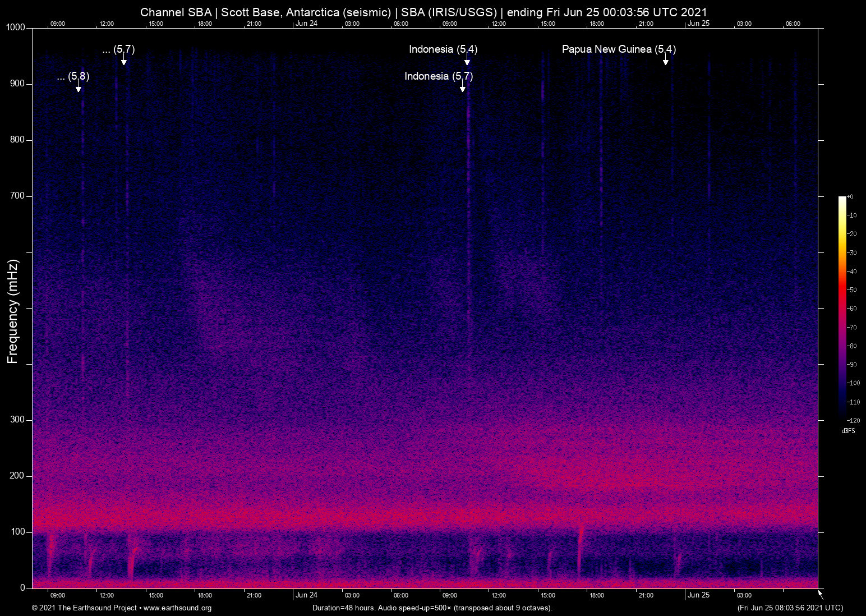Click the arrow below the Indonesia (5.4) label
This screenshot has height=616, width=866.
point(467,60)
